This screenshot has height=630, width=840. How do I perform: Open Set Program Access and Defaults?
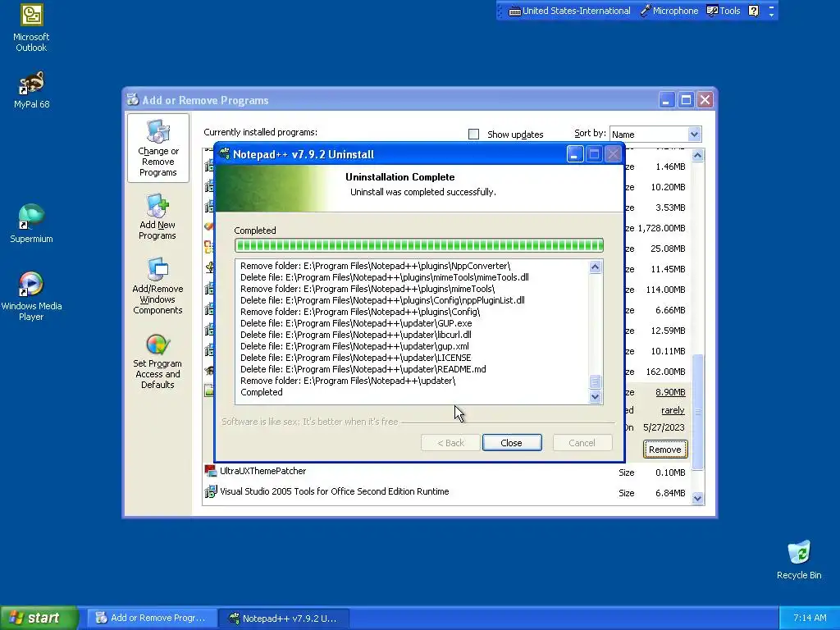pos(157,361)
